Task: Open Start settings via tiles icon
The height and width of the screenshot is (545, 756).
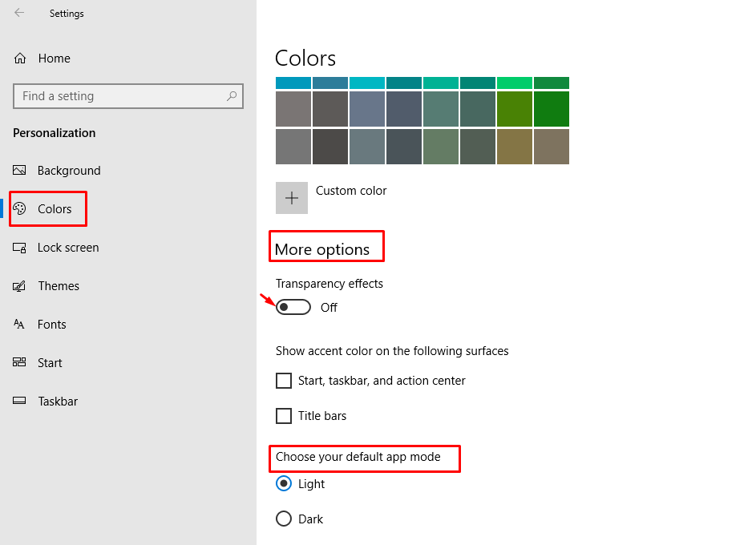Action: (x=19, y=362)
